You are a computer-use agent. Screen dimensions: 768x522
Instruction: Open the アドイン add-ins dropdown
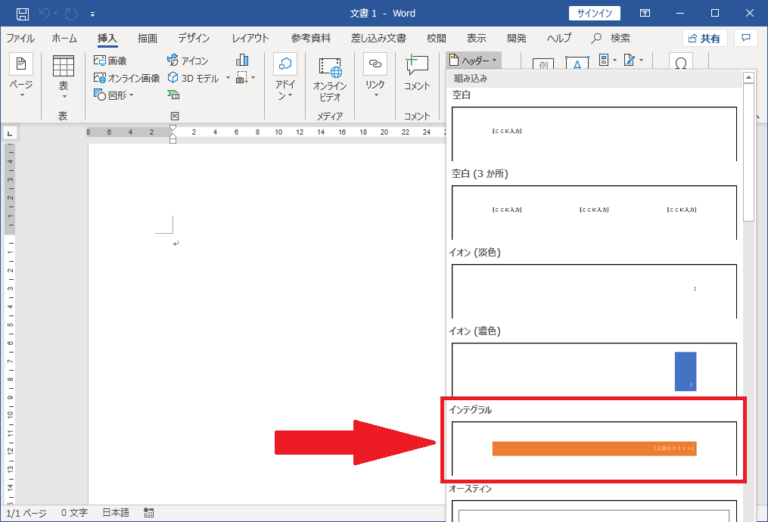pyautogui.click(x=285, y=78)
